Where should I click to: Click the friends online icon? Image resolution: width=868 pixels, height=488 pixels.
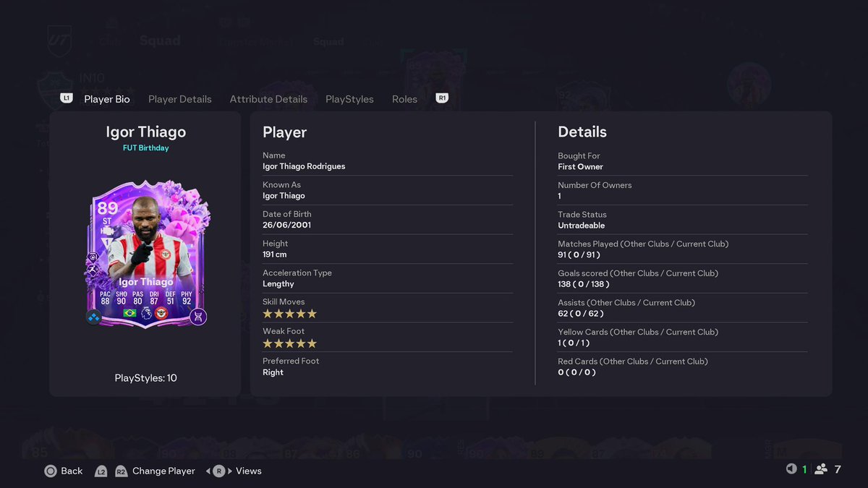pos(821,469)
